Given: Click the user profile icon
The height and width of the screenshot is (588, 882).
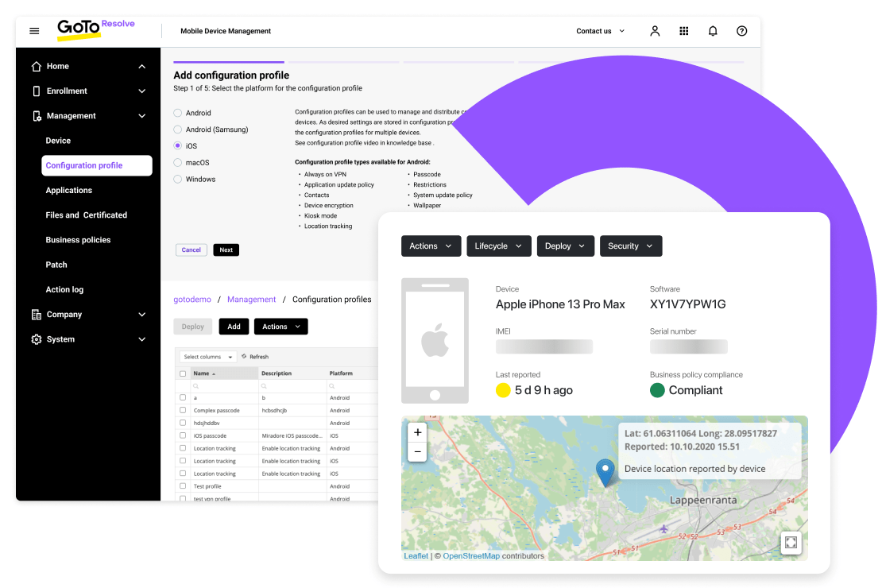Looking at the screenshot, I should [x=655, y=30].
